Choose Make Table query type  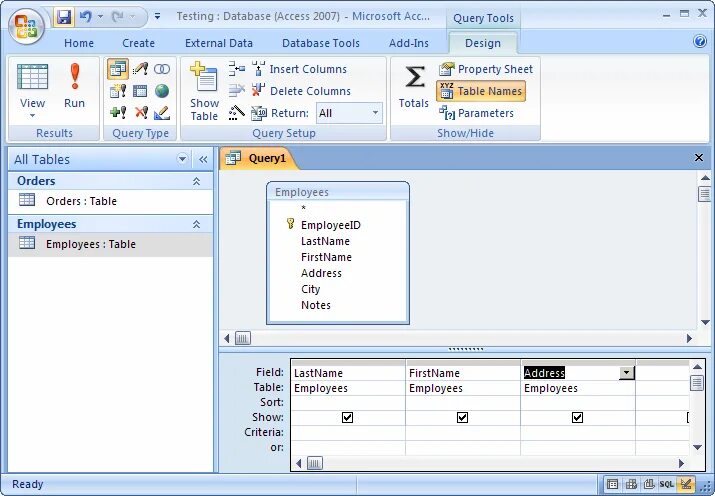118,91
